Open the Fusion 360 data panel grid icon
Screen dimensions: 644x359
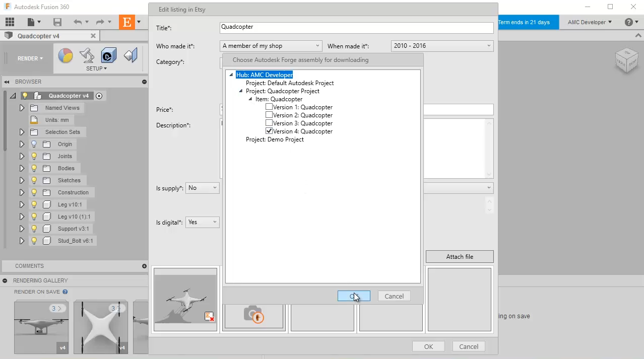point(10,22)
